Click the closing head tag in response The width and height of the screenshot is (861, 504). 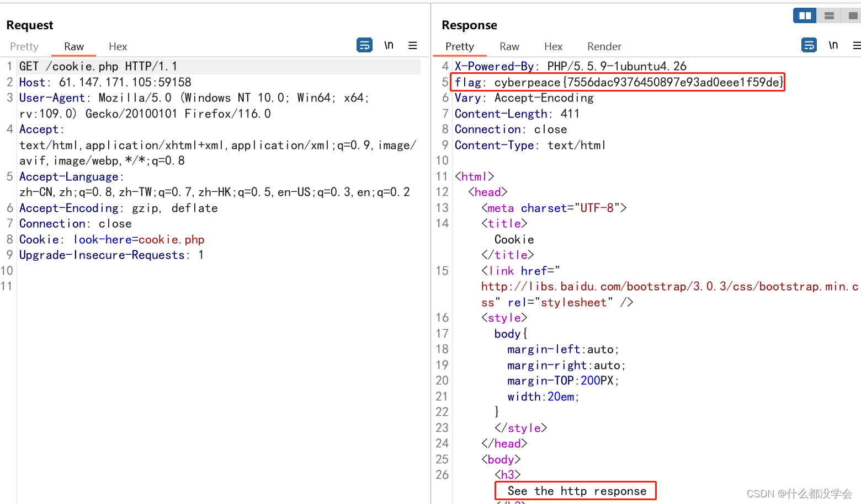coord(504,443)
